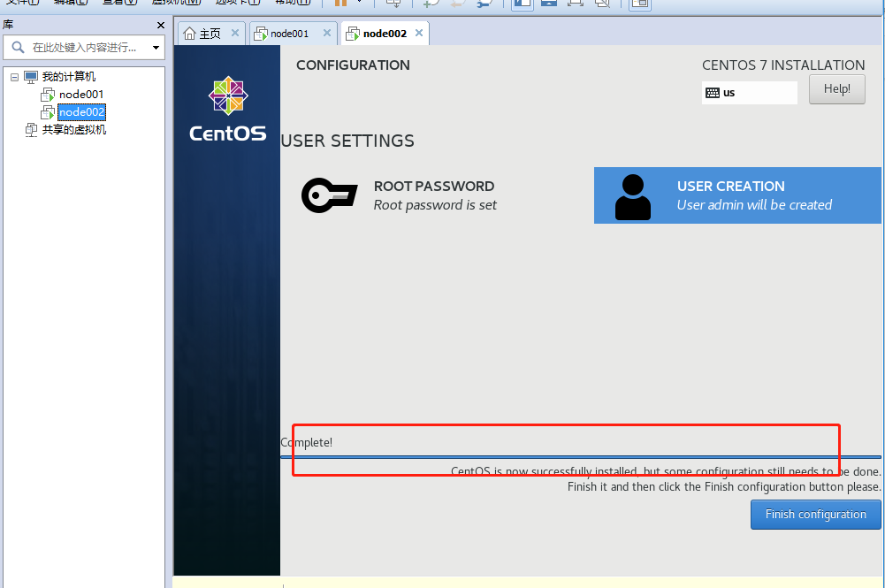The height and width of the screenshot is (588, 885).
Task: Close the library panel with its X
Action: click(160, 26)
